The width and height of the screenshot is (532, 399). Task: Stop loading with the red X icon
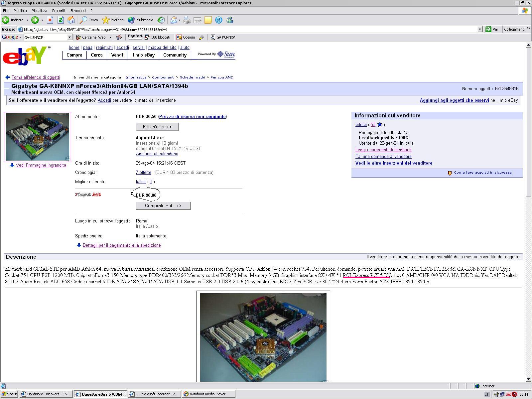[x=50, y=20]
